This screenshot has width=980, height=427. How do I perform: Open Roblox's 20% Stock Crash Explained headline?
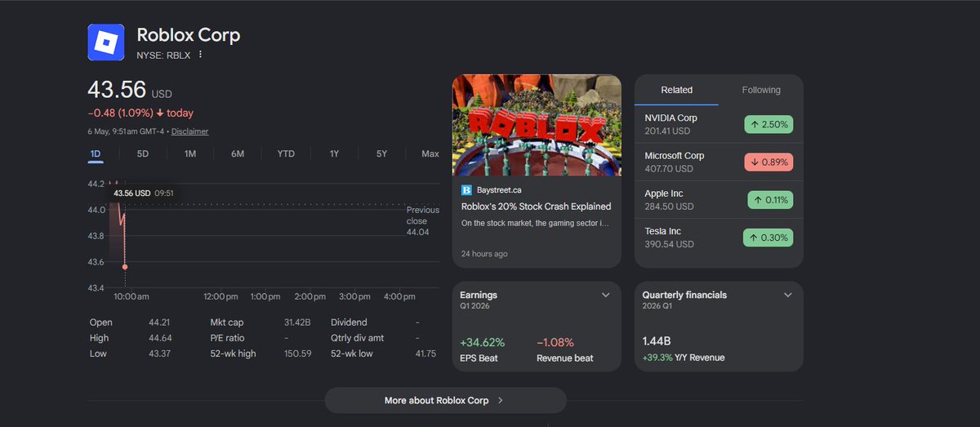point(537,207)
